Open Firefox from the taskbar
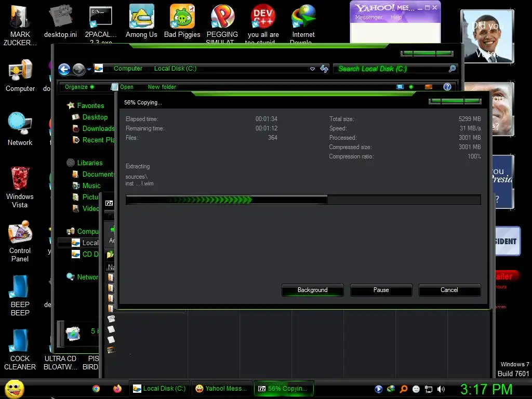532x399 pixels. pos(117,389)
